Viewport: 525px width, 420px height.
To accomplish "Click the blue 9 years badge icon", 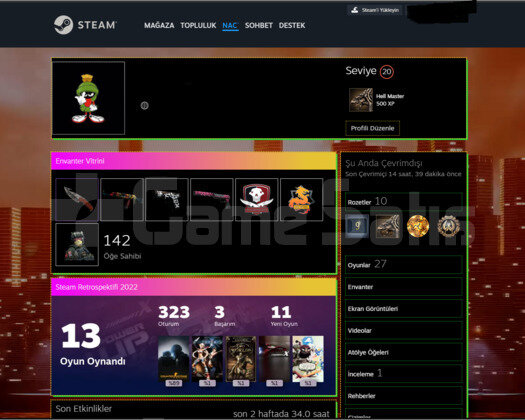I will [x=357, y=226].
